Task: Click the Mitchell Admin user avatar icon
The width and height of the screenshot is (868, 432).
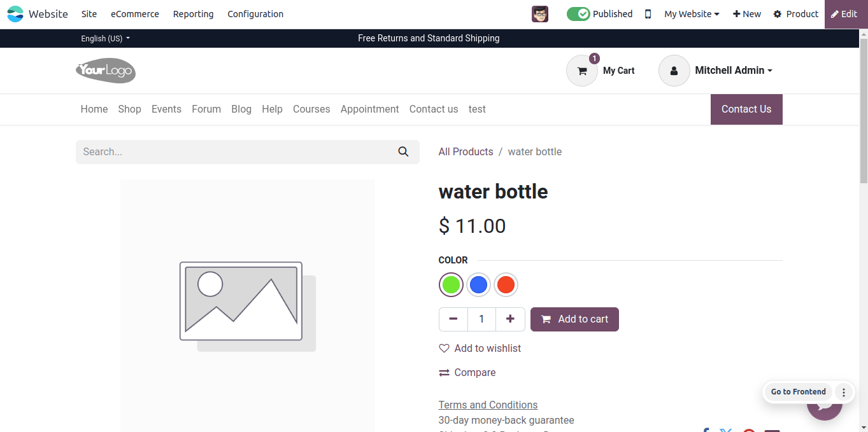Action: pos(674,71)
